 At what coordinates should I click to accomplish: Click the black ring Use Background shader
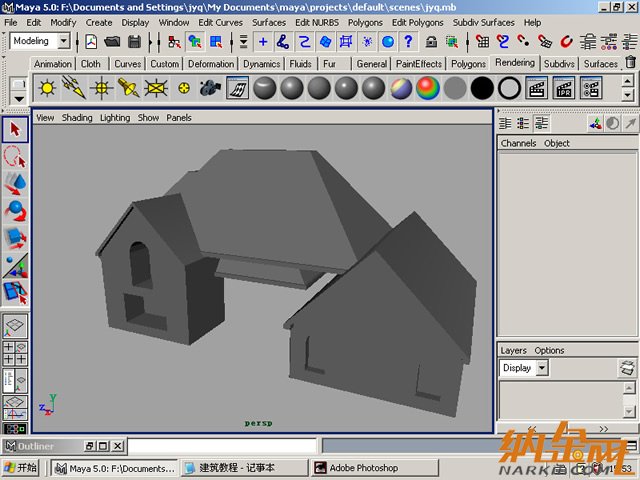pos(509,88)
